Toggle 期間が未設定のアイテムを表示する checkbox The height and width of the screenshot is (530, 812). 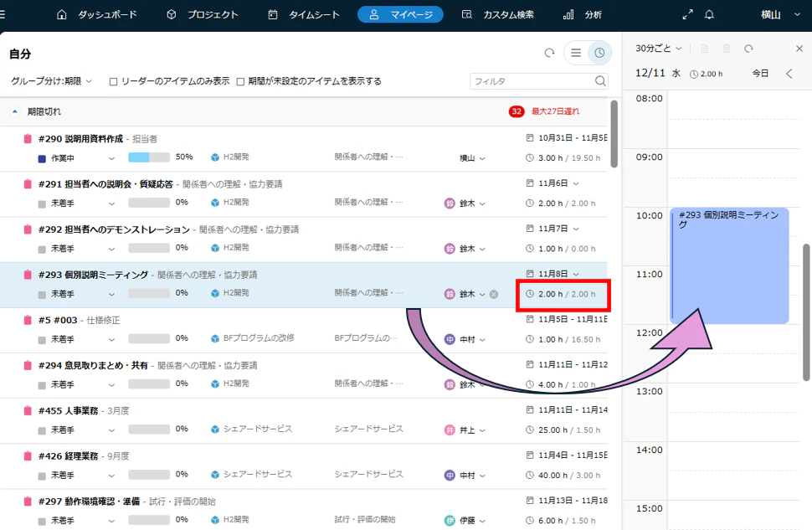(x=240, y=81)
